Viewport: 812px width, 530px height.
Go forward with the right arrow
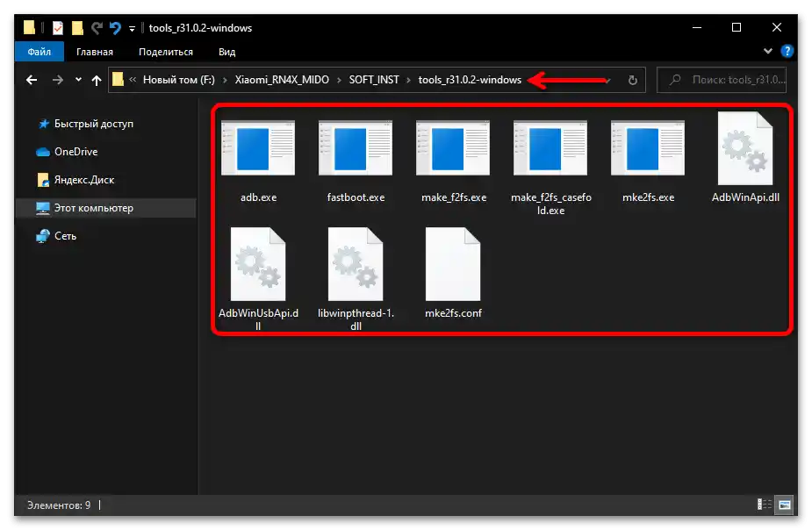57,80
